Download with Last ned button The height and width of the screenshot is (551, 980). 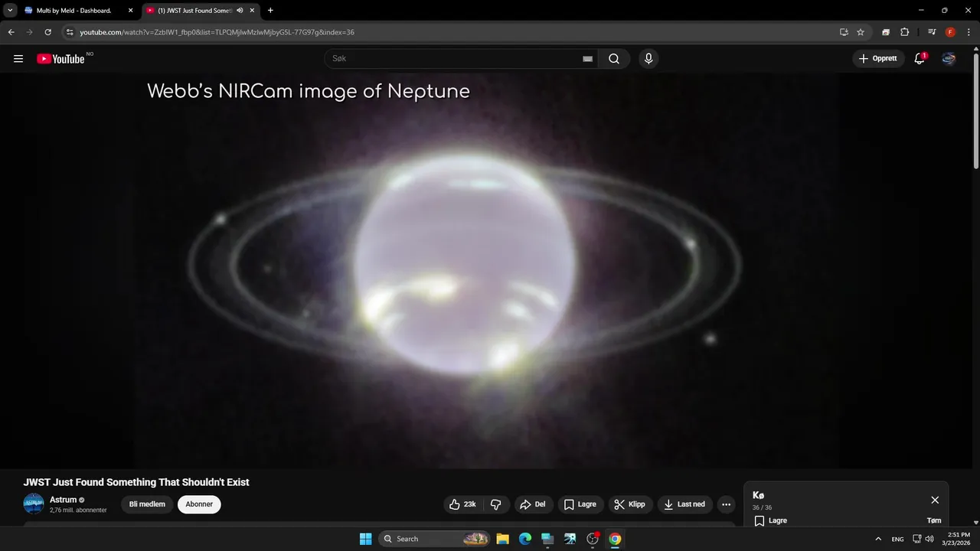click(x=685, y=504)
